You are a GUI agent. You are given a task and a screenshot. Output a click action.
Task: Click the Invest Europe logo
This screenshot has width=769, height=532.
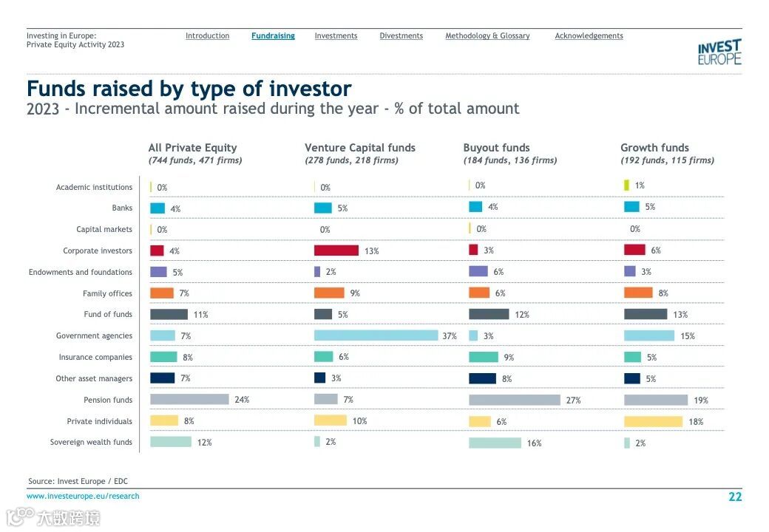pyautogui.click(x=719, y=52)
